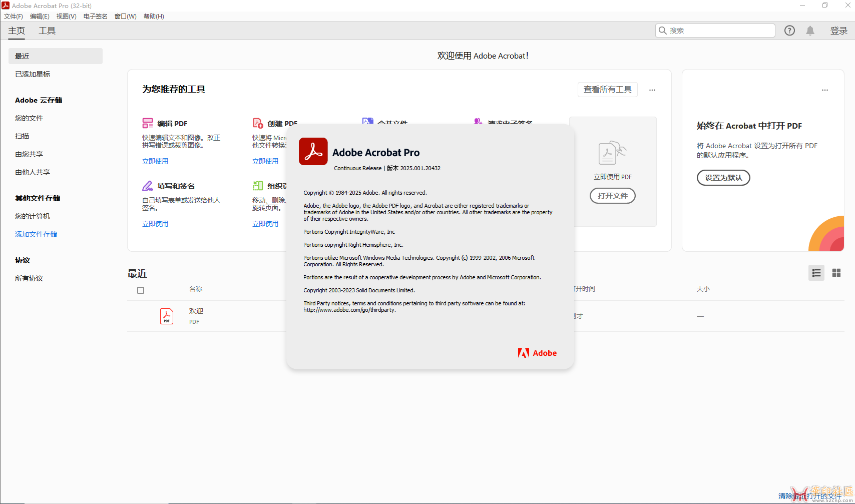Click 立即使用 under organize pages tool

pos(265,224)
